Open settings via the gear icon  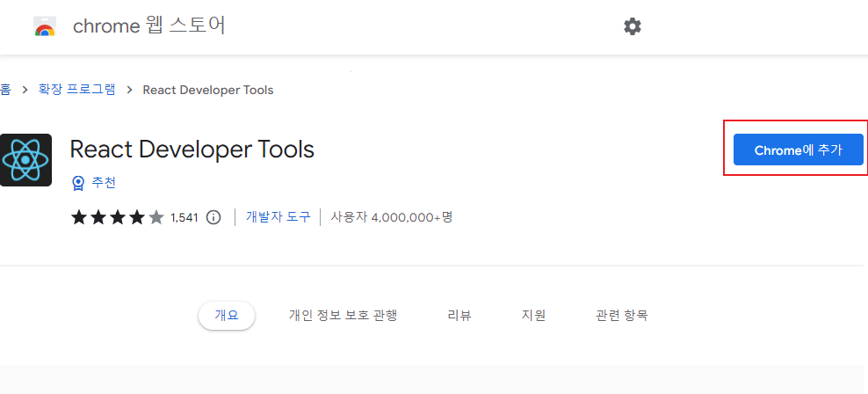[633, 26]
